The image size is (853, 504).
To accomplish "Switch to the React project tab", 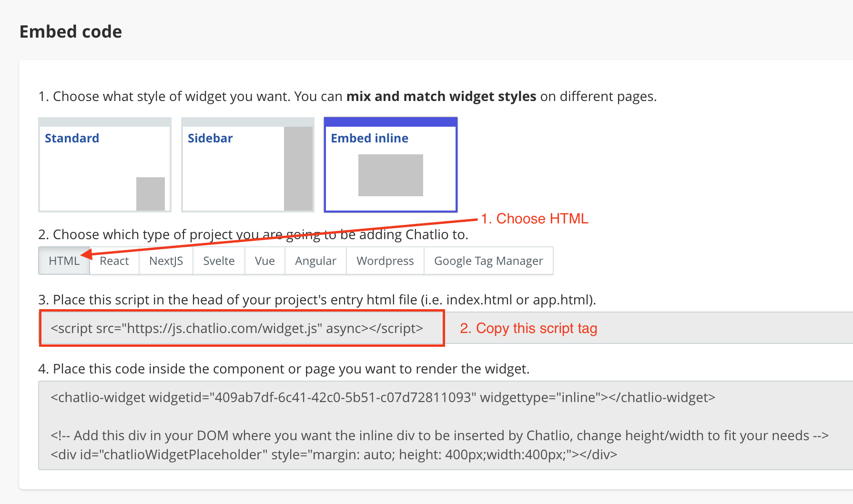I will (114, 261).
